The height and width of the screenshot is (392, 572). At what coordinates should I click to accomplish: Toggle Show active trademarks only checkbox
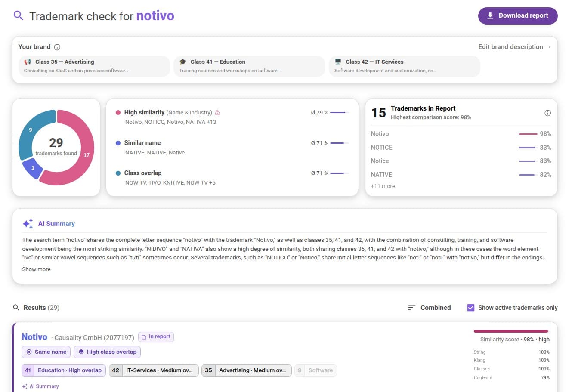[471, 308]
